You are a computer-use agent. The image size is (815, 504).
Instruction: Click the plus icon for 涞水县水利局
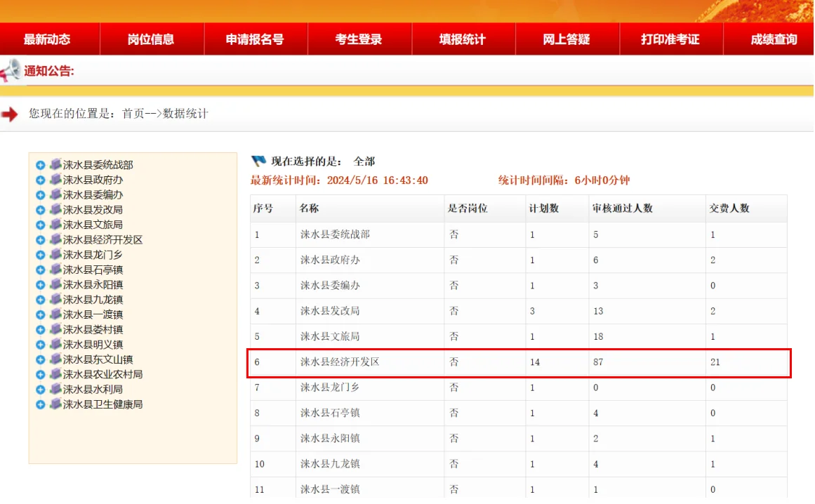[41, 390]
